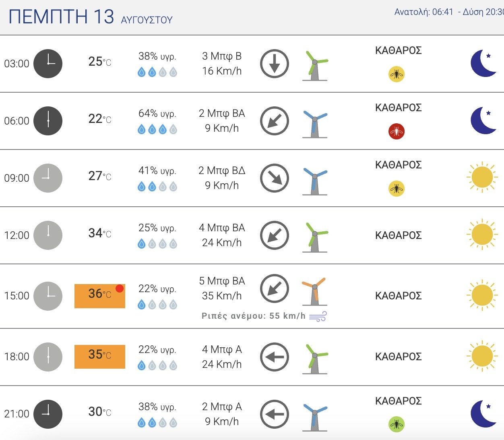Image resolution: width=504 pixels, height=440 pixels.
Task: Click the humidity droplets under 64% υγρ.
Action: tap(157, 129)
